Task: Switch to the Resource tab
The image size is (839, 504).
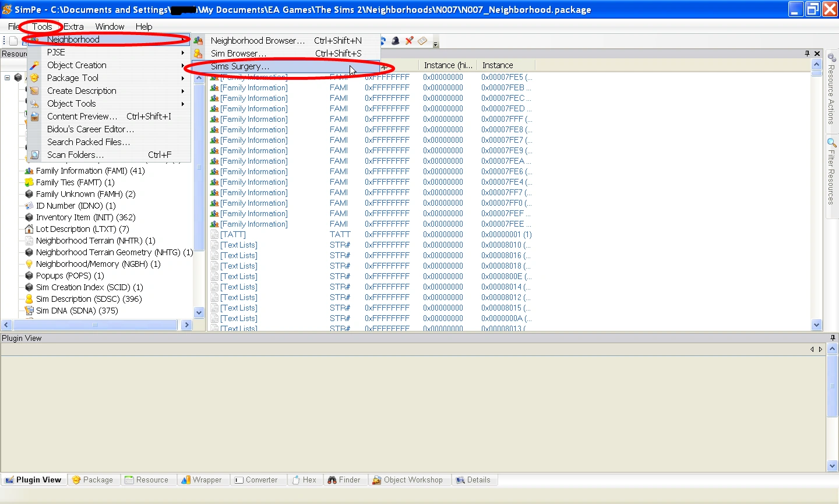Action: point(147,480)
